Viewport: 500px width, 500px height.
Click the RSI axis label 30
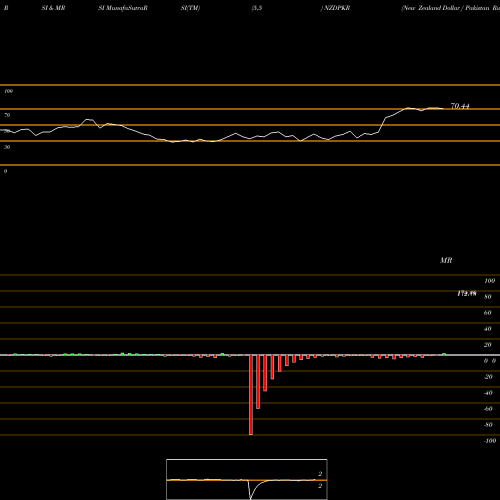(x=7, y=147)
